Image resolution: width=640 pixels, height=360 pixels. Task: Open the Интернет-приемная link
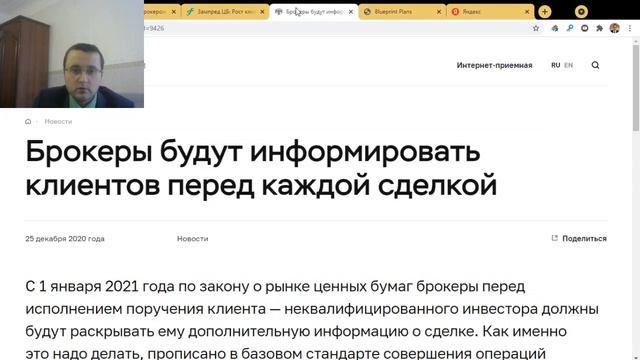coord(494,65)
